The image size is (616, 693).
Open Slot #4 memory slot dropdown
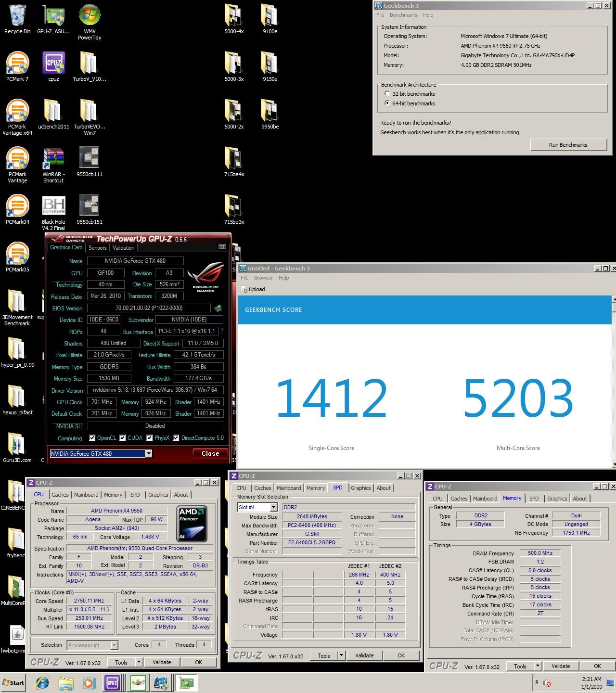tap(273, 507)
